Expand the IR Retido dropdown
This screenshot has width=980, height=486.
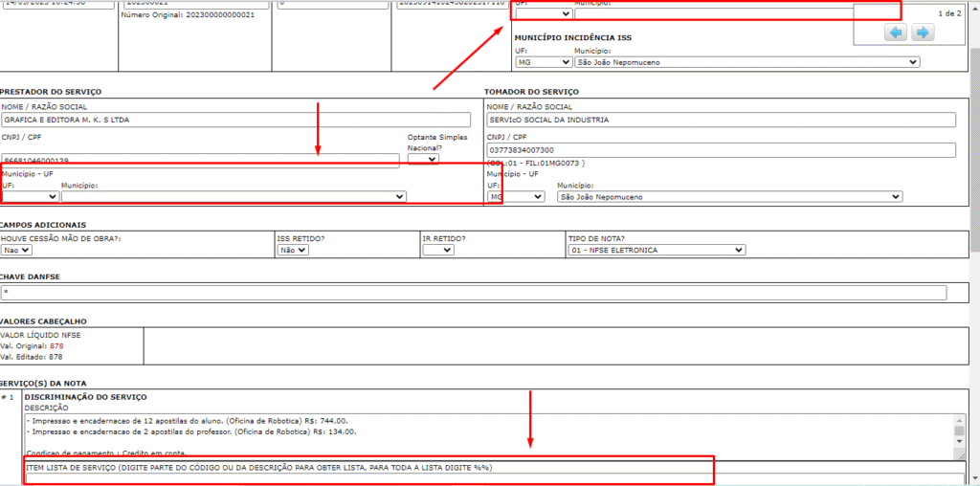437,250
